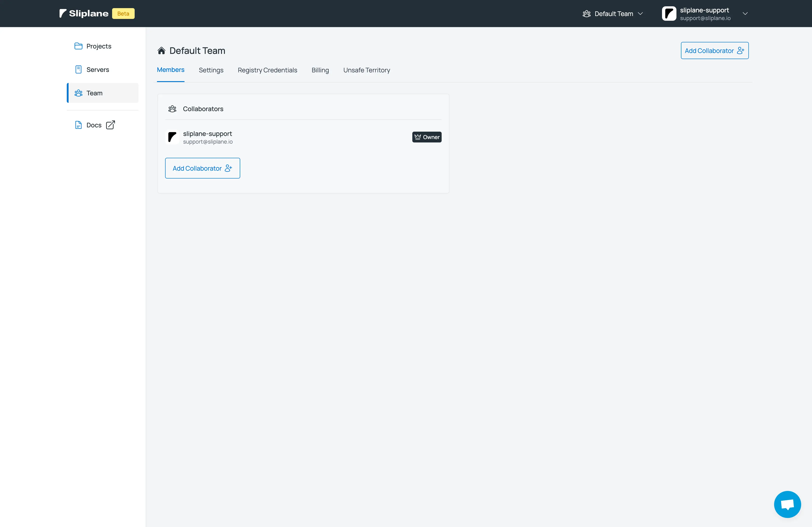
Task: Click add-user icon in card's Add Collaborator
Action: (x=228, y=168)
